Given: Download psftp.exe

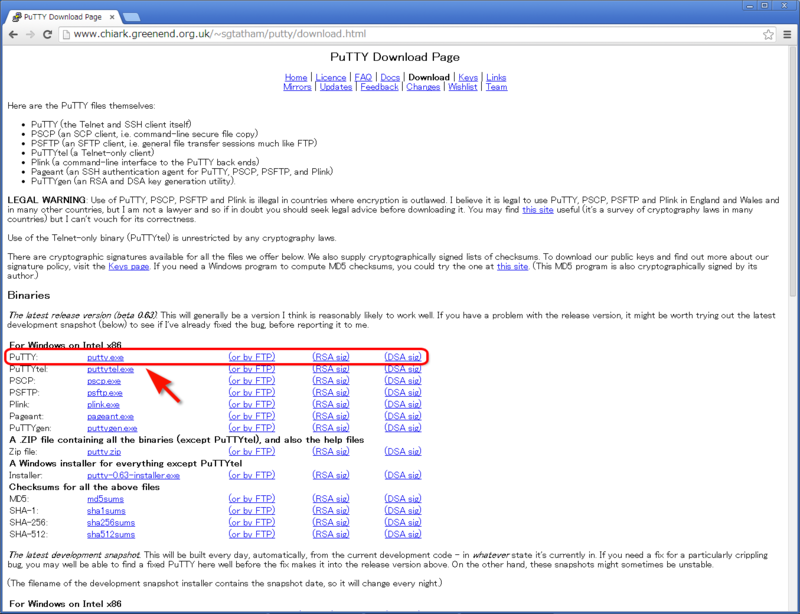Looking at the screenshot, I should click(105, 392).
